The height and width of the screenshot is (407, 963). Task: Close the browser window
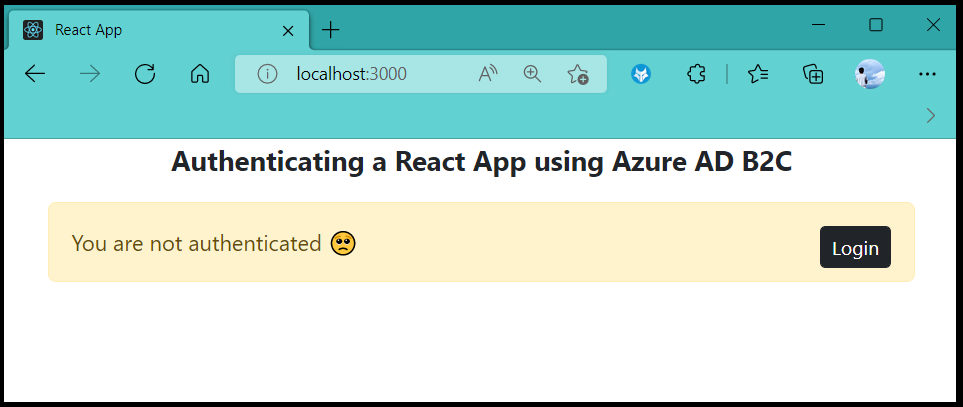pyautogui.click(x=933, y=25)
